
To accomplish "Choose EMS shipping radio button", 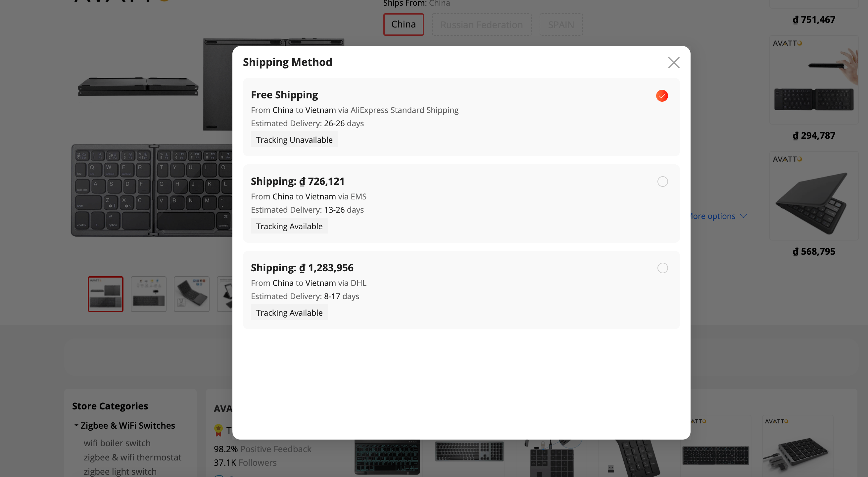I will click(x=662, y=182).
